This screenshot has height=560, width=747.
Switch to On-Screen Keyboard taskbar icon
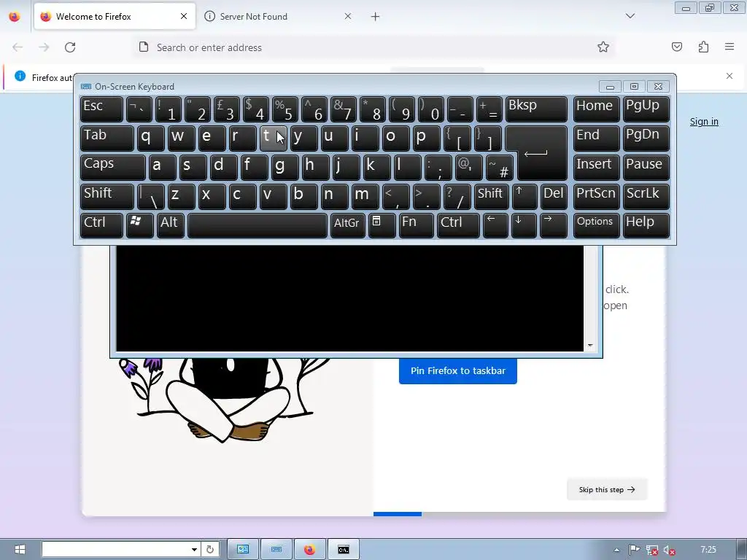(x=276, y=549)
